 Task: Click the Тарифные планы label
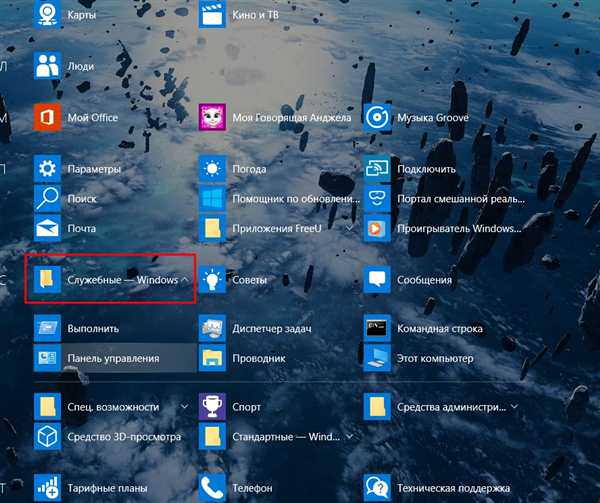pos(107,488)
